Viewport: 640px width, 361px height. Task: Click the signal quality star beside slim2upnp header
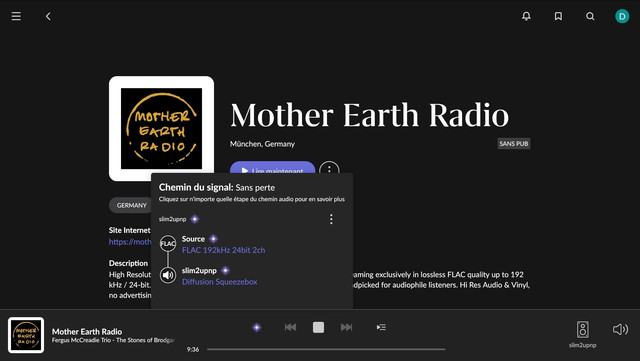(x=195, y=219)
